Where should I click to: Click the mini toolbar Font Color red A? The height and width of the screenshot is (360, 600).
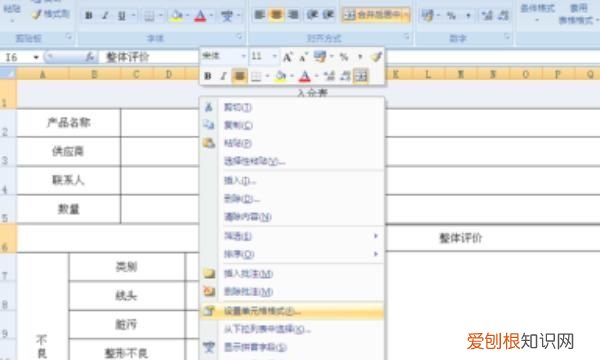click(305, 76)
